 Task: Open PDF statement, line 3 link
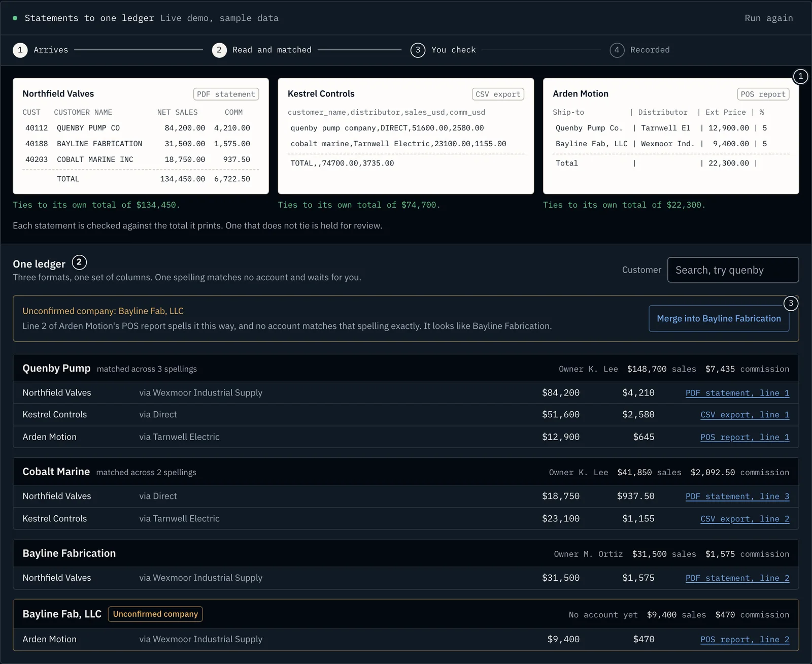click(737, 496)
